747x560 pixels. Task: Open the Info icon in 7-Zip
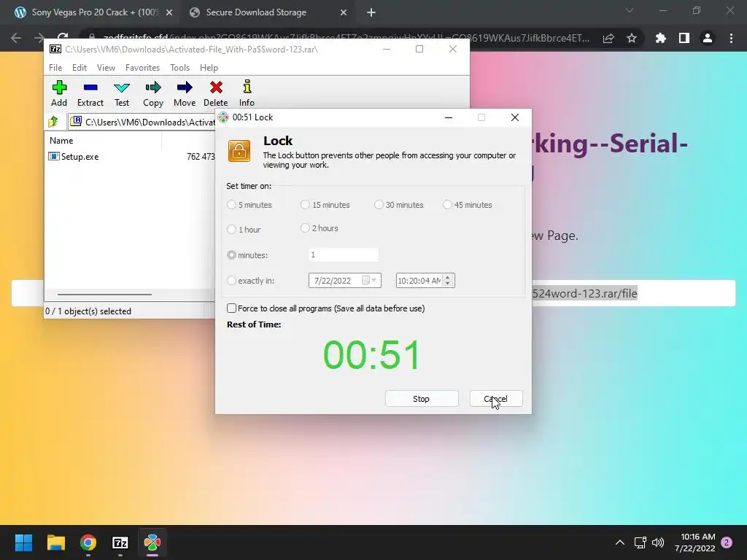point(247,87)
